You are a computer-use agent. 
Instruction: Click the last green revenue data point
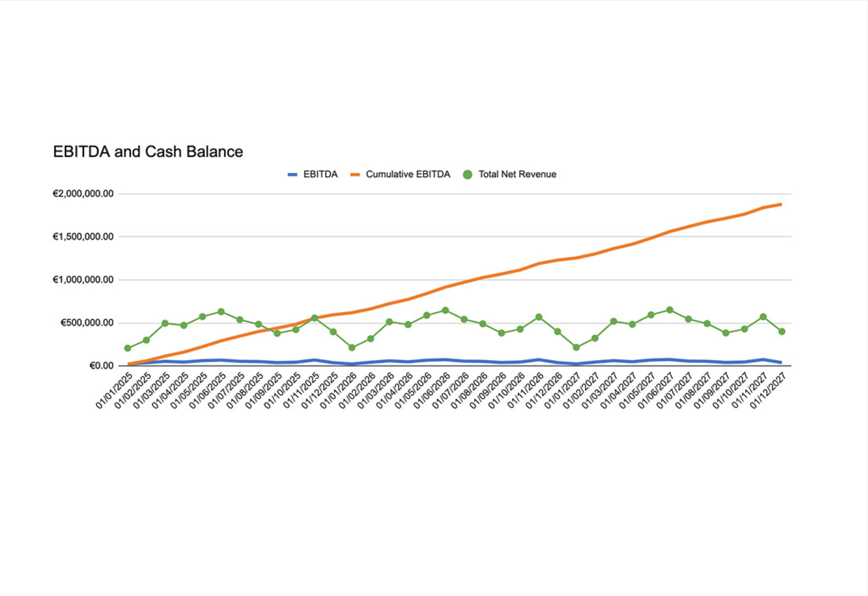point(782,331)
